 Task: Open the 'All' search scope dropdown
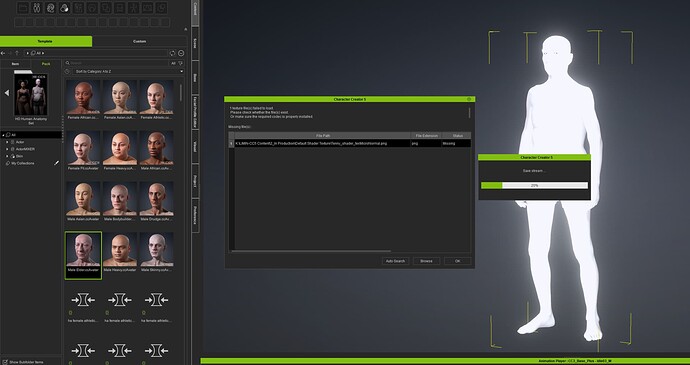coord(173,63)
